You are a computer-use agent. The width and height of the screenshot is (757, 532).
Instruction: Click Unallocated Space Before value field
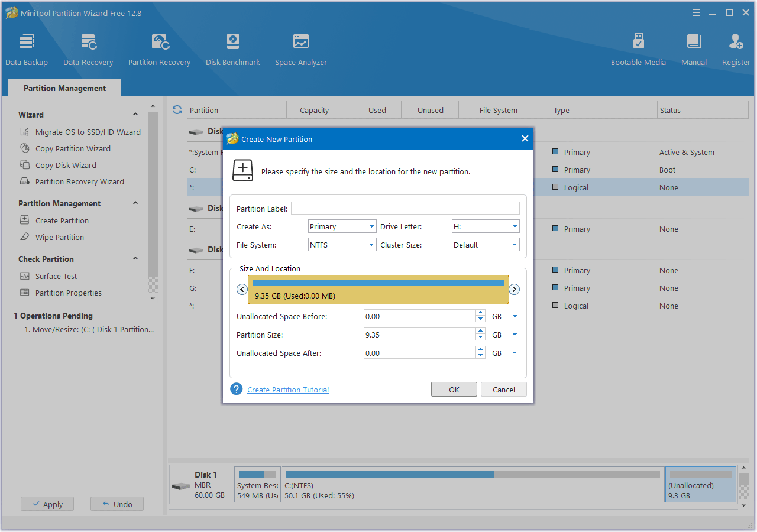420,317
